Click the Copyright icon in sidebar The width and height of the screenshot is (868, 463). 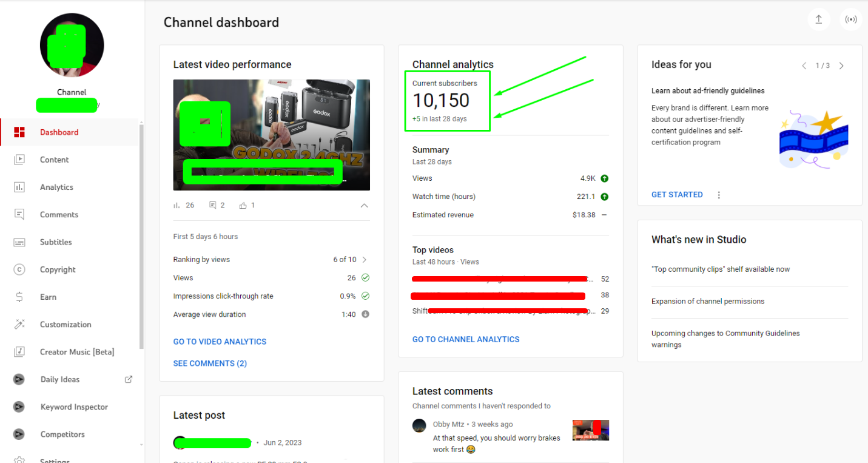19,269
